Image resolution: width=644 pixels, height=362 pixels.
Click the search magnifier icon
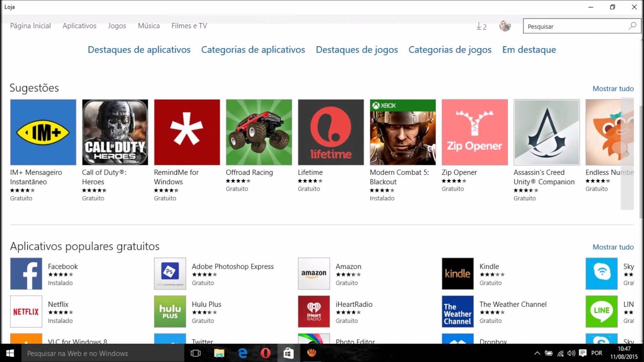coord(632,26)
